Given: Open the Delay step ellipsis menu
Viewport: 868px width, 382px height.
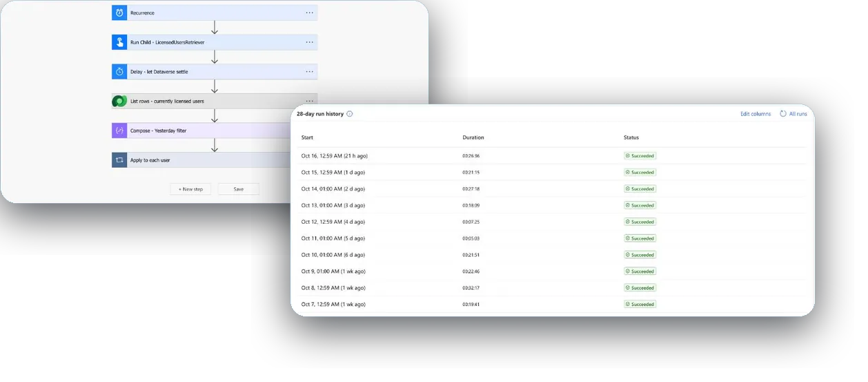Looking at the screenshot, I should coord(310,72).
